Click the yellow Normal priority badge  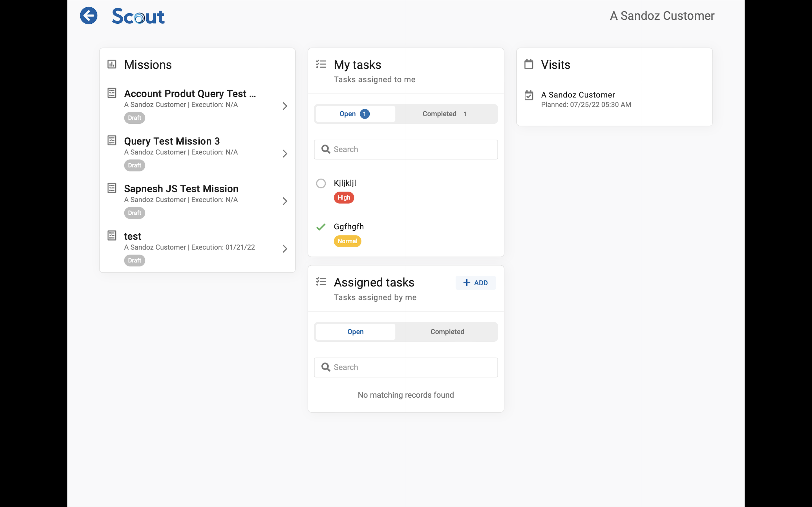tap(347, 241)
